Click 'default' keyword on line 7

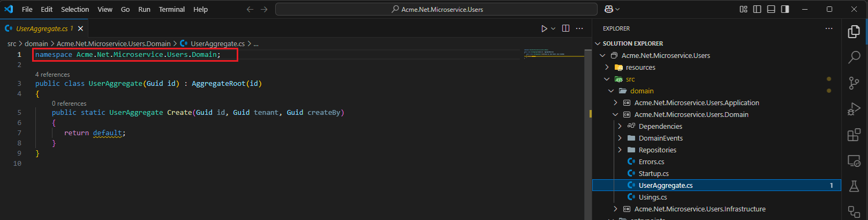click(x=107, y=133)
